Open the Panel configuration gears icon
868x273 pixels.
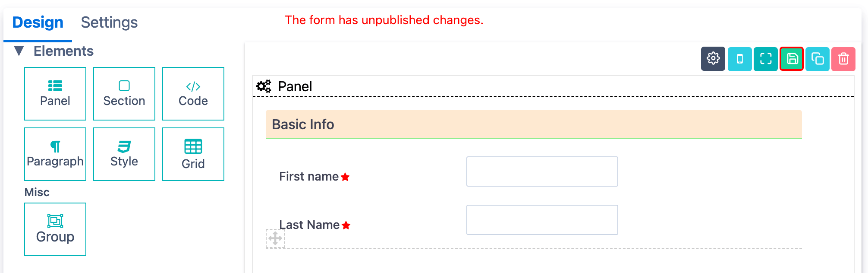coord(264,86)
